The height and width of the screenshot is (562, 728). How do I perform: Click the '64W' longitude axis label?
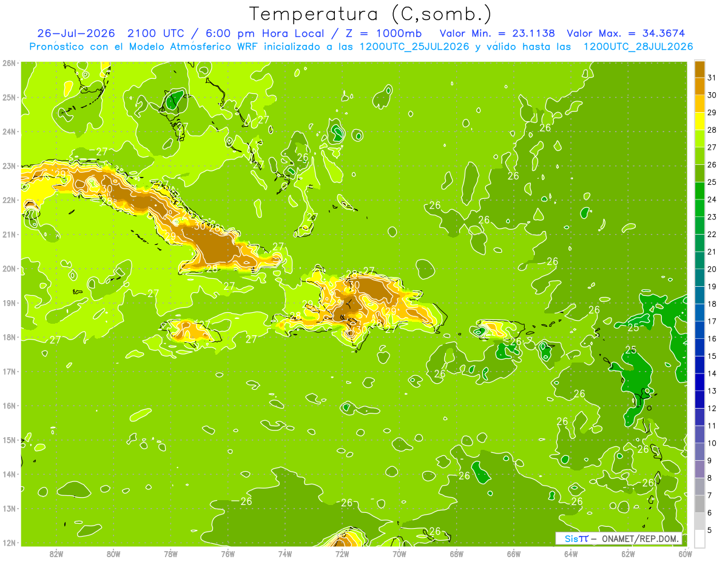click(x=571, y=554)
